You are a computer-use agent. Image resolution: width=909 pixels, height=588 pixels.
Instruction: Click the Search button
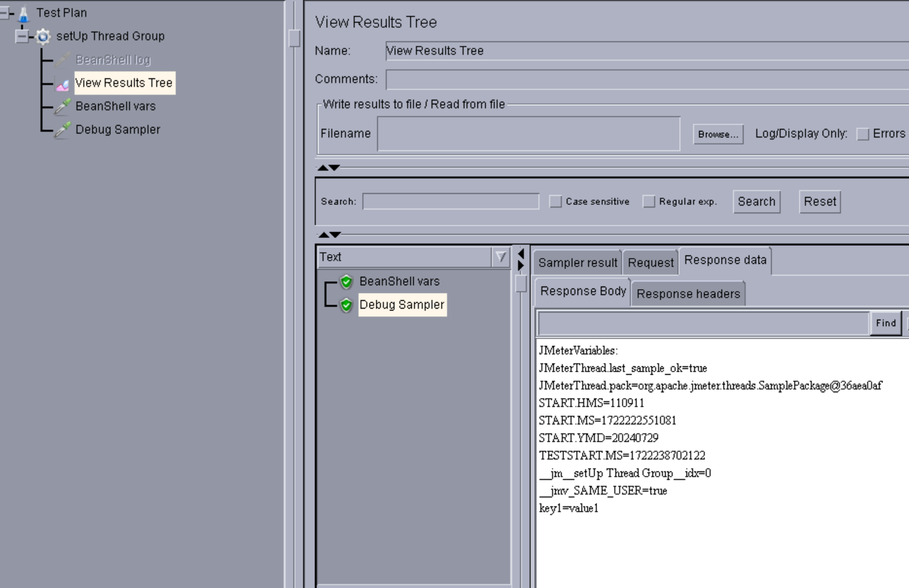coord(757,202)
